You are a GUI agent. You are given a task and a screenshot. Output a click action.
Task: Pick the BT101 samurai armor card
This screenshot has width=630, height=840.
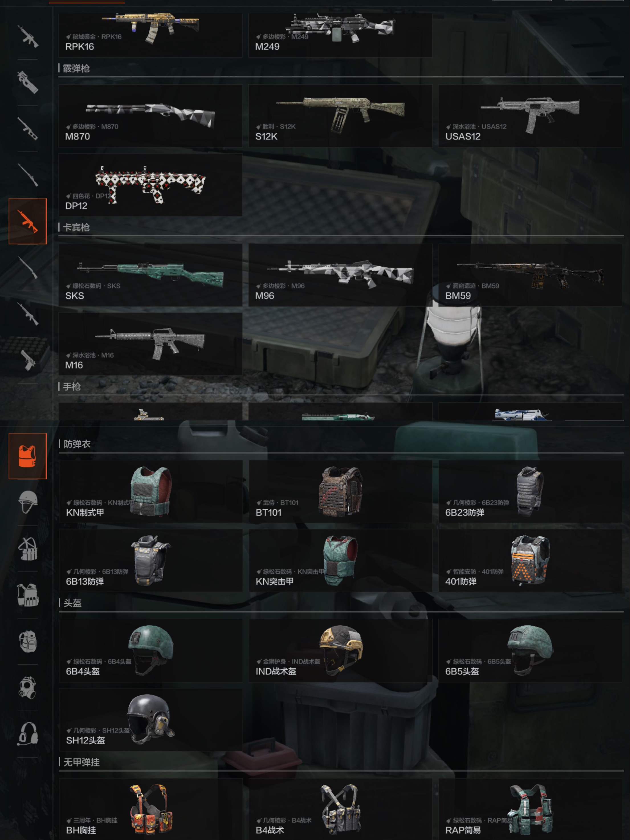[x=341, y=492]
